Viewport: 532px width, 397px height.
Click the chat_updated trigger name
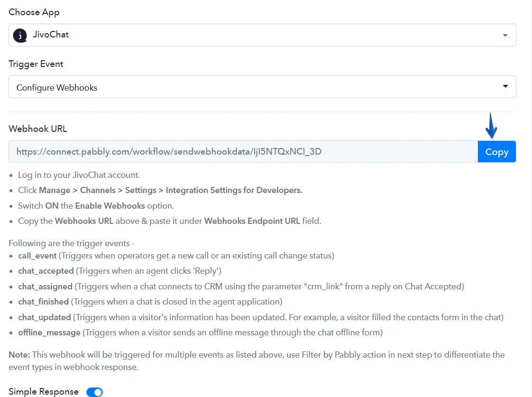pos(45,317)
